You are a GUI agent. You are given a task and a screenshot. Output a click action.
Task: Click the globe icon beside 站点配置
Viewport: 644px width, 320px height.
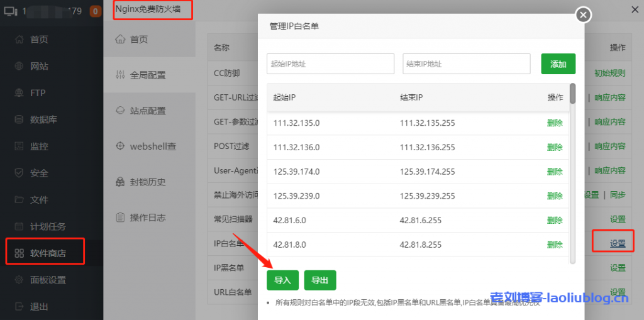pos(120,111)
